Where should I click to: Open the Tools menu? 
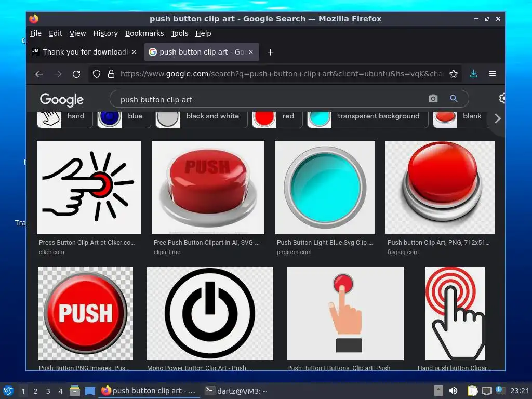pyautogui.click(x=179, y=33)
